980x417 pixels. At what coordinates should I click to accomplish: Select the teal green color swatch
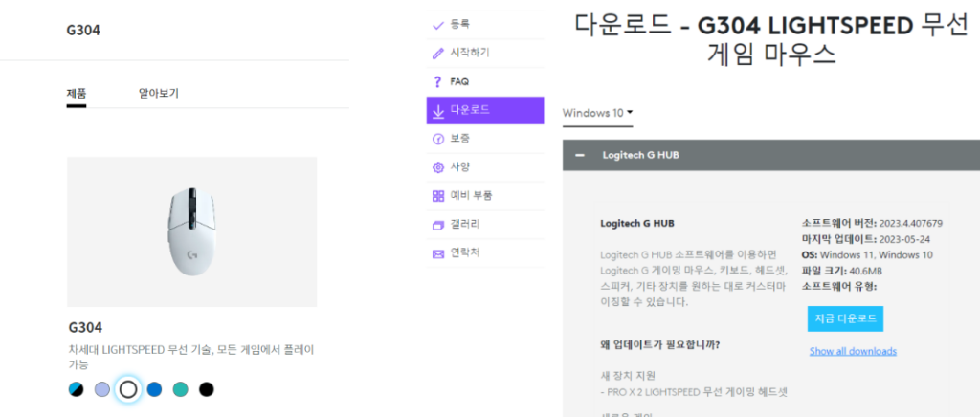[x=180, y=389]
